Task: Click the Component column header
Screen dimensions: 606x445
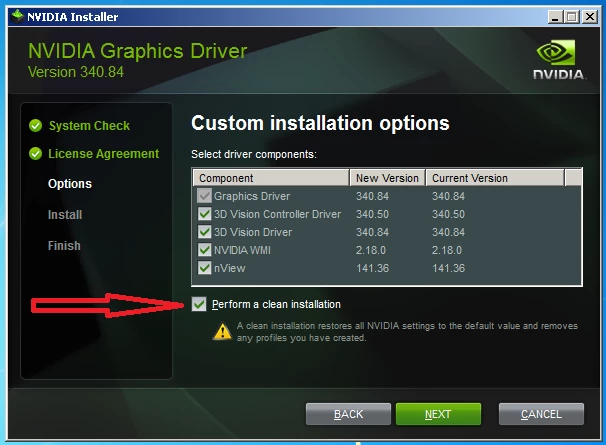Action: click(271, 178)
